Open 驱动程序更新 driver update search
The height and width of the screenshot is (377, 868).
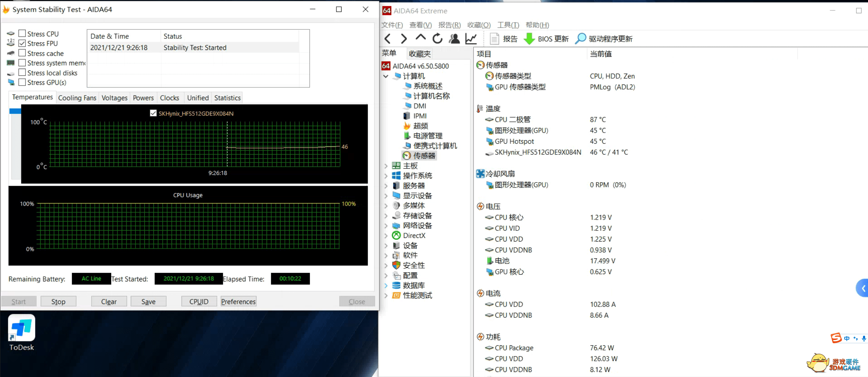click(x=604, y=39)
